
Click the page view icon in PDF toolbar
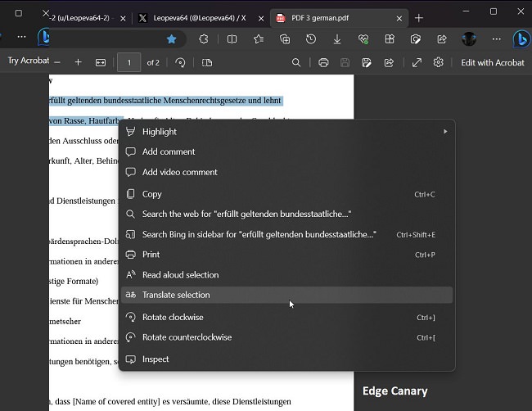(206, 62)
